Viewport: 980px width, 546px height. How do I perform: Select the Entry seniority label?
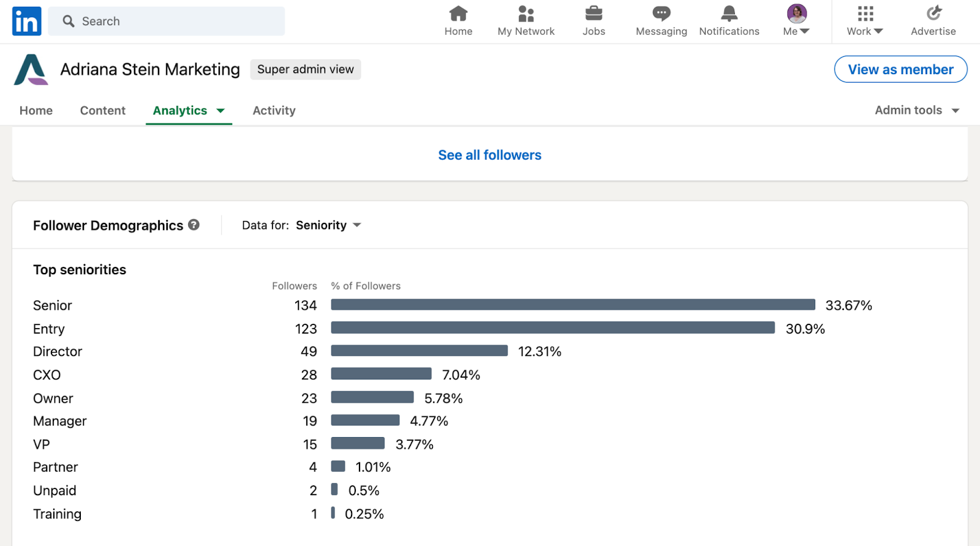[x=49, y=329]
